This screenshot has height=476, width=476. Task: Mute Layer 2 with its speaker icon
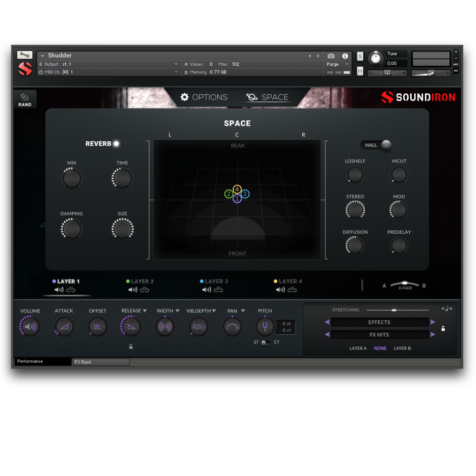pos(132,290)
